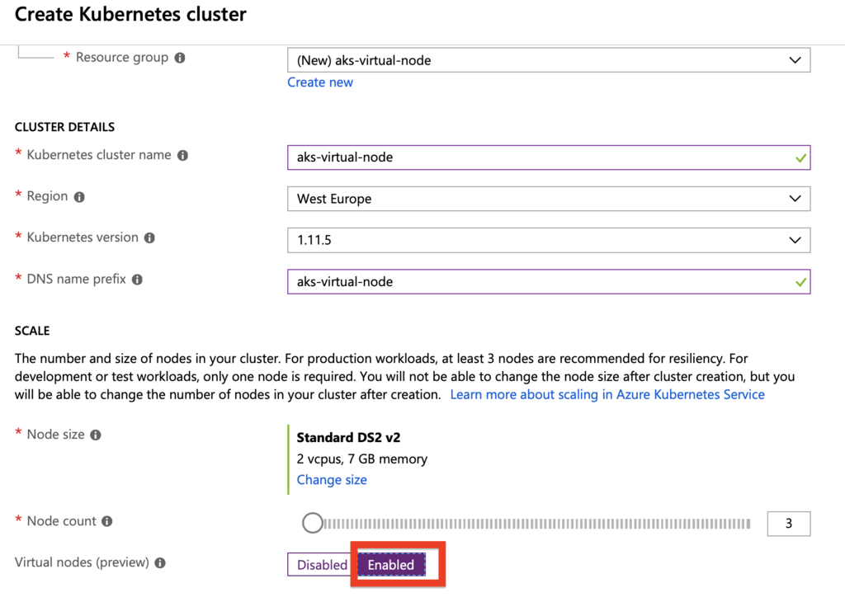Click info icon next to Kubernetes cluster name
Image resolution: width=845 pixels, height=616 pixels.
pyautogui.click(x=183, y=155)
